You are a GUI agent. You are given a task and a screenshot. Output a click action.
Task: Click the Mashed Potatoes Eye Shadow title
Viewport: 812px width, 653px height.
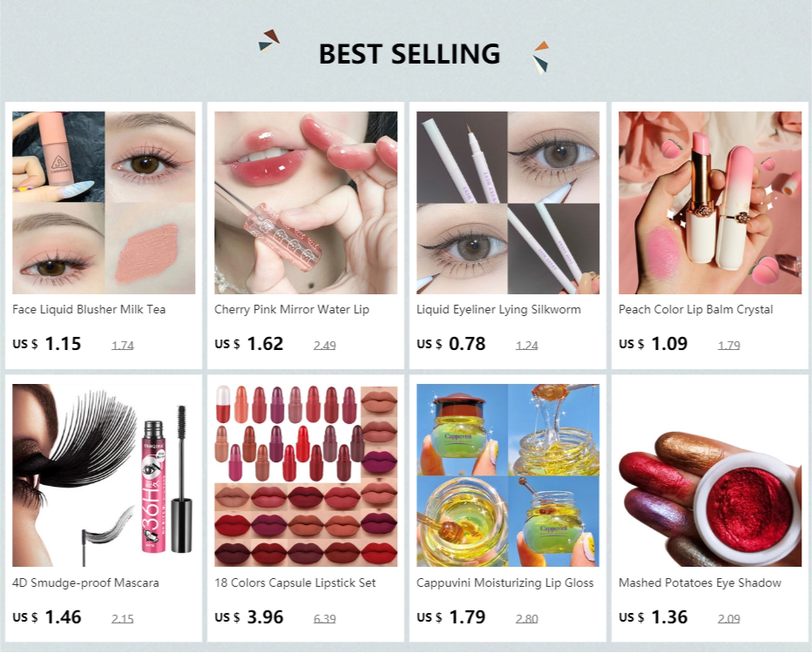click(x=700, y=582)
